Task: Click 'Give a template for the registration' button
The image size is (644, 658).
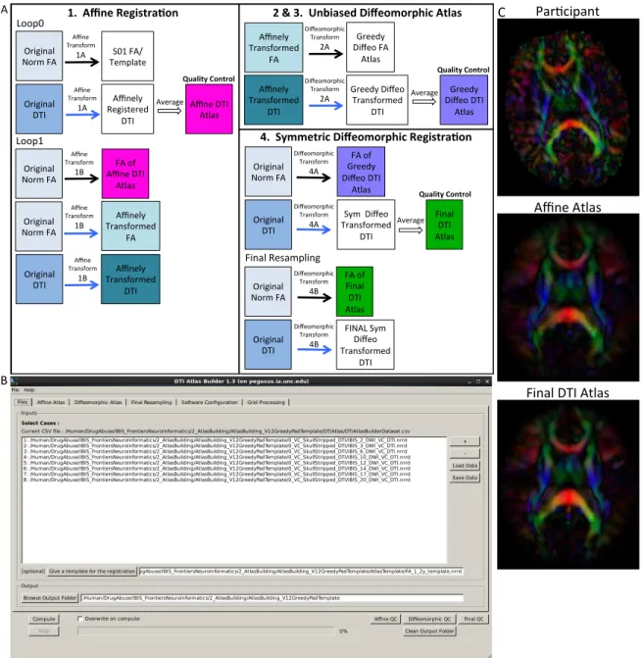Action: [x=92, y=571]
